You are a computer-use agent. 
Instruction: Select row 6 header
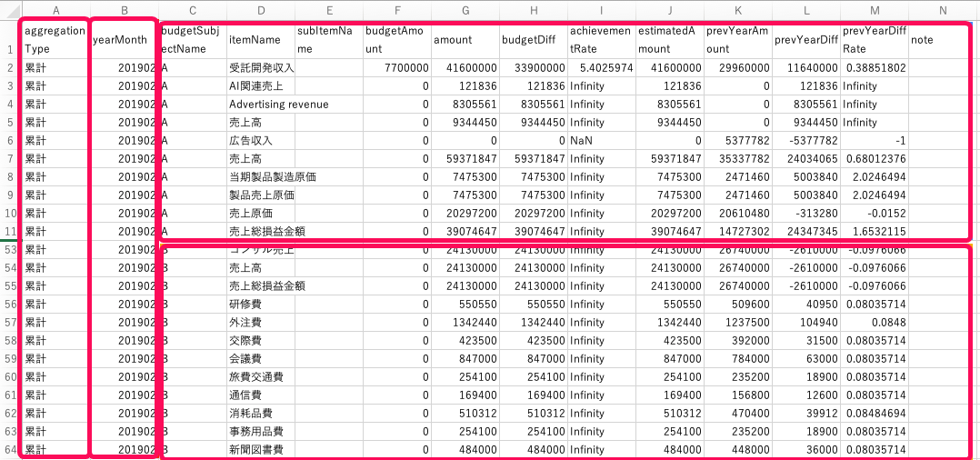[x=11, y=141]
